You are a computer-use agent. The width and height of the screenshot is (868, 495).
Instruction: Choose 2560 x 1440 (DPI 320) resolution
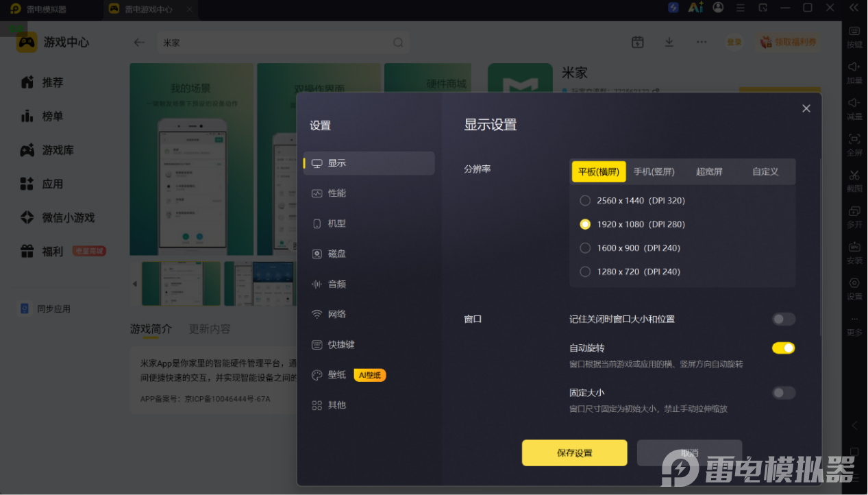point(632,201)
